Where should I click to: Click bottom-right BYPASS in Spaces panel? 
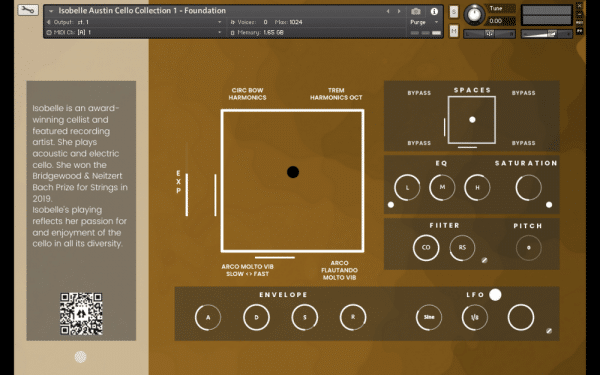click(523, 143)
